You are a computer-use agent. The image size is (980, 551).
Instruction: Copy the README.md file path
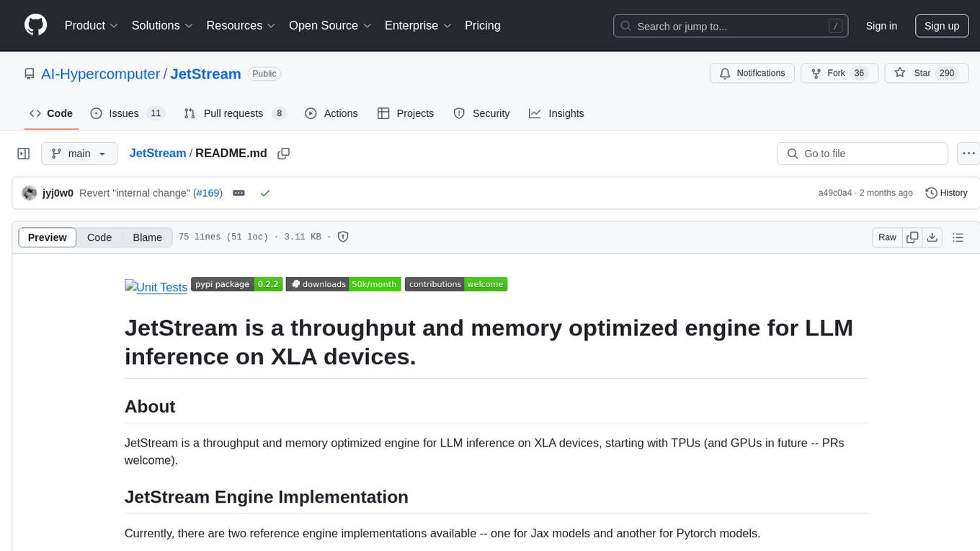284,154
